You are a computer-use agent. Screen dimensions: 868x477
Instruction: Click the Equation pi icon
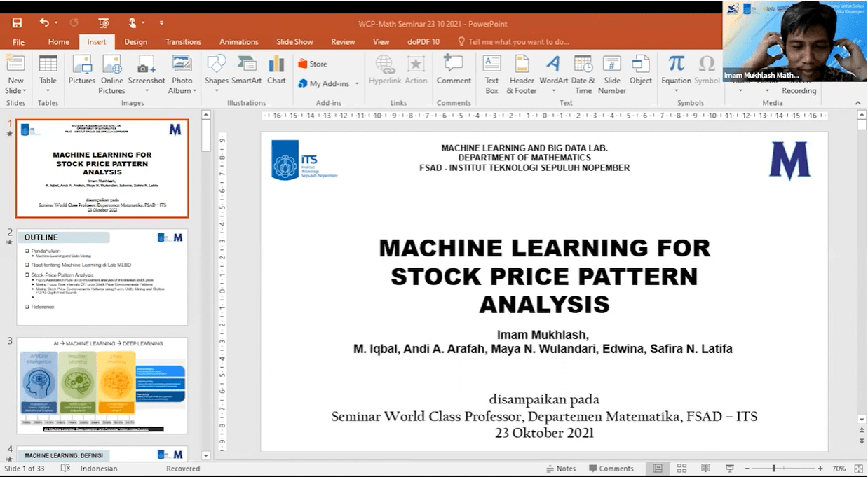(x=676, y=64)
